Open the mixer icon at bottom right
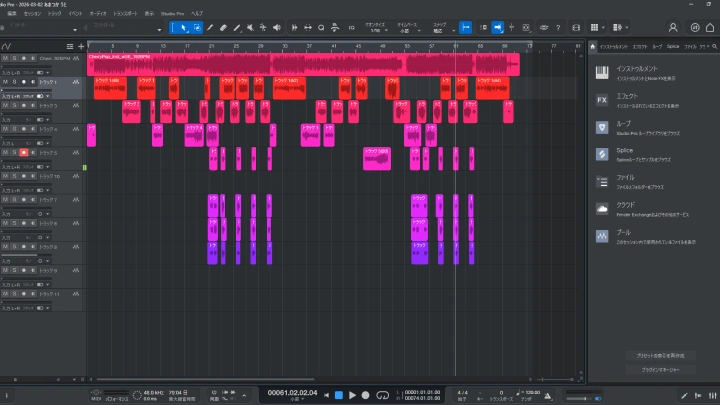 click(713, 395)
